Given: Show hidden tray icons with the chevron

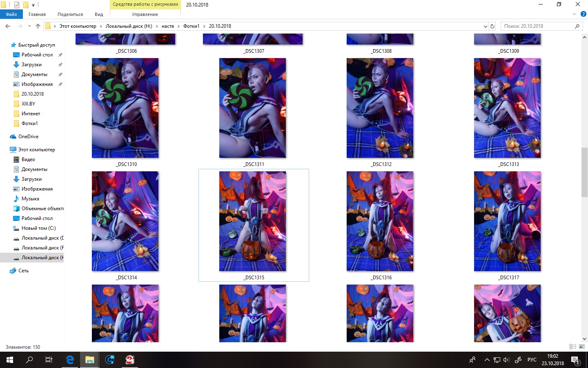Looking at the screenshot, I should pyautogui.click(x=487, y=360).
